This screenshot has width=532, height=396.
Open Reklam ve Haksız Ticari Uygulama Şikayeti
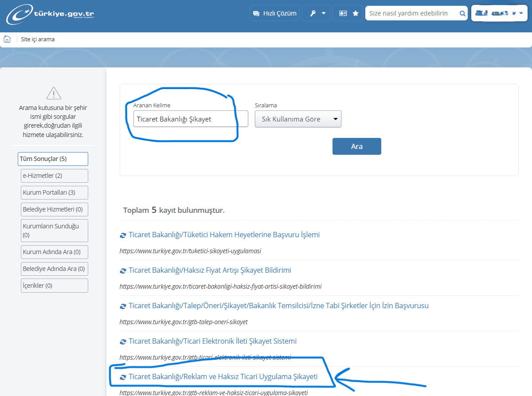coord(223,376)
